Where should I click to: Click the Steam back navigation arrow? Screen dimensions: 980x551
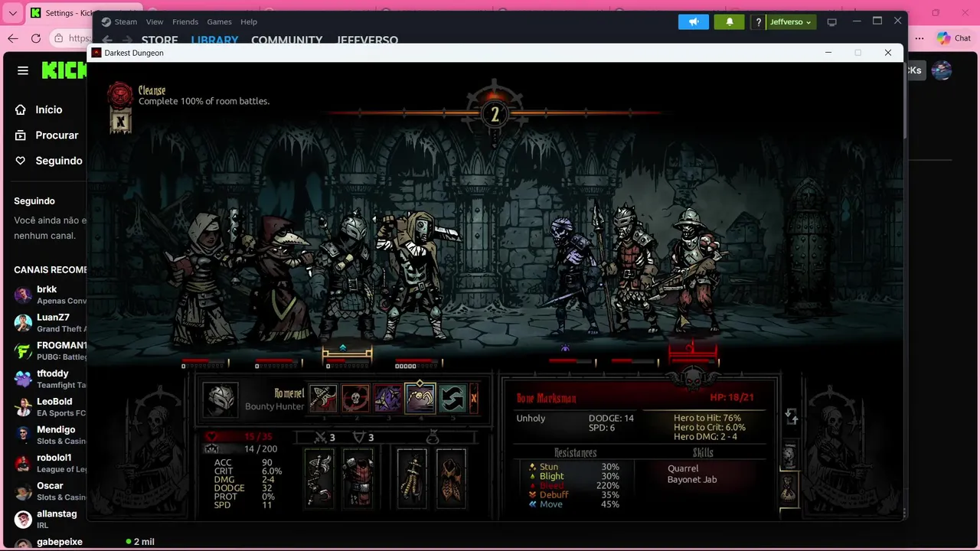[x=107, y=40]
